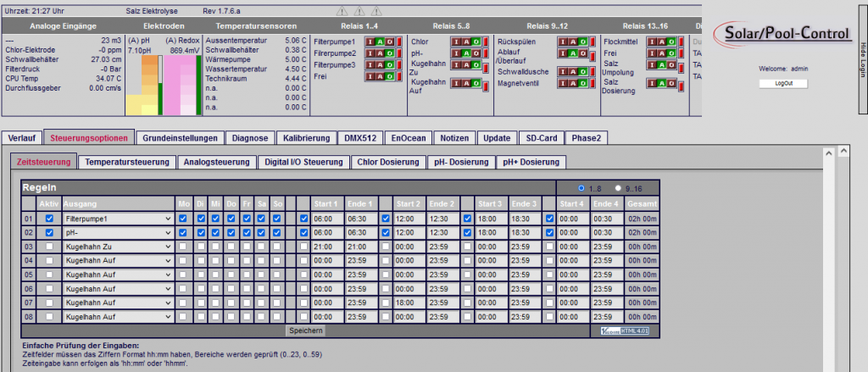The width and height of the screenshot is (868, 372).
Task: Click the Solar/Pool-Control logo
Action: coord(782,33)
